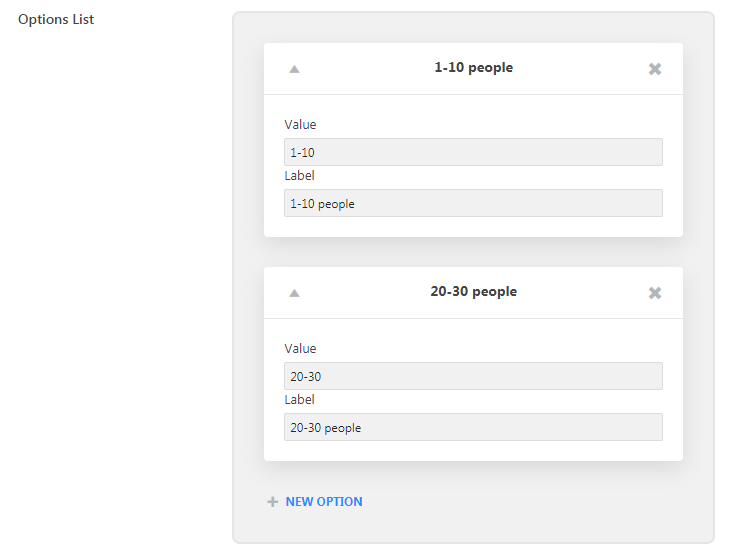This screenshot has height=553, width=736.
Task: Remove the 1-10 people option
Action: tap(655, 69)
